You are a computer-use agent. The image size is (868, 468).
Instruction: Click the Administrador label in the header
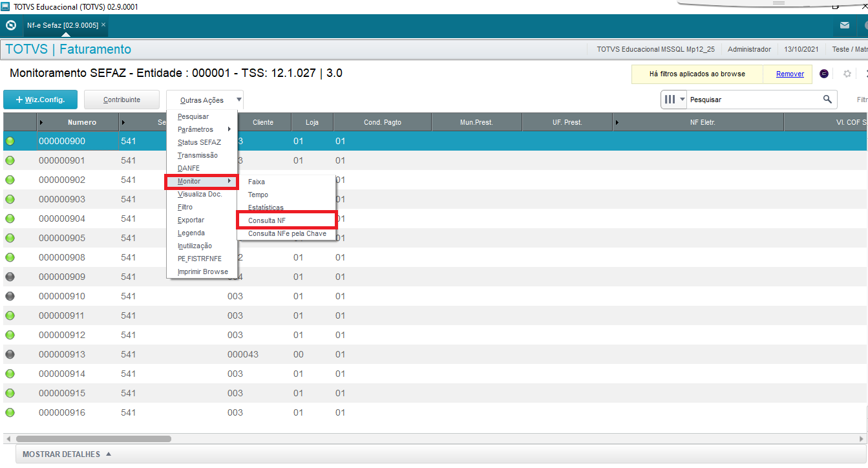click(x=749, y=49)
